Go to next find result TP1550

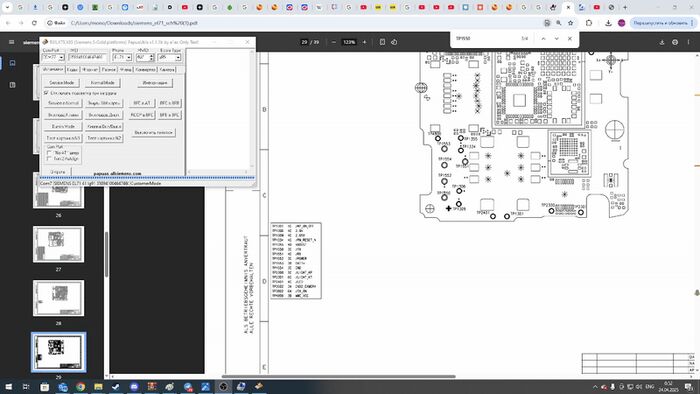557,39
